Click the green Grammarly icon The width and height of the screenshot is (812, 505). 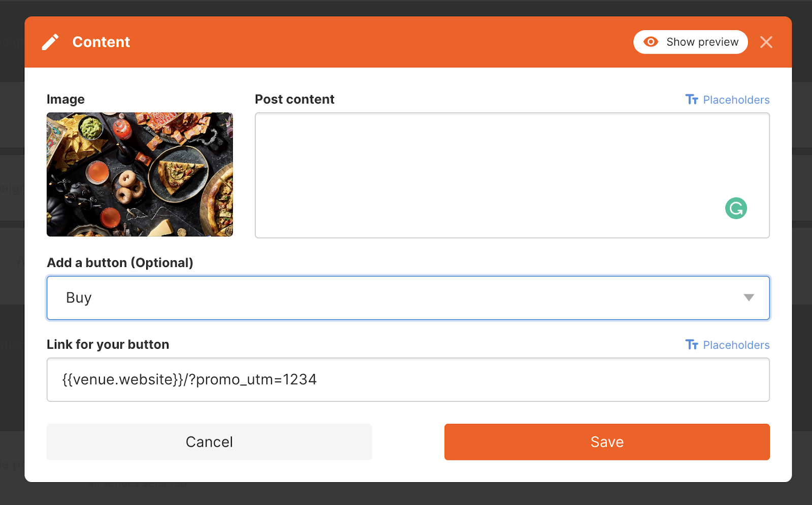coord(735,208)
